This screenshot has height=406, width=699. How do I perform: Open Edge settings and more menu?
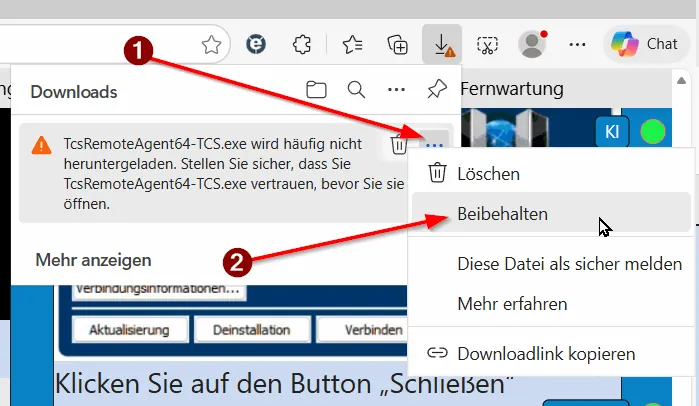577,44
